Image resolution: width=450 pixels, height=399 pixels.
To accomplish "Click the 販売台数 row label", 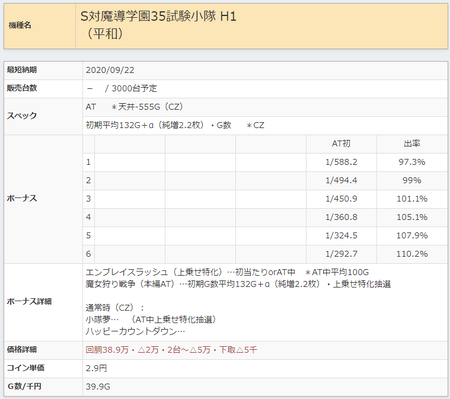I will point(22,88).
